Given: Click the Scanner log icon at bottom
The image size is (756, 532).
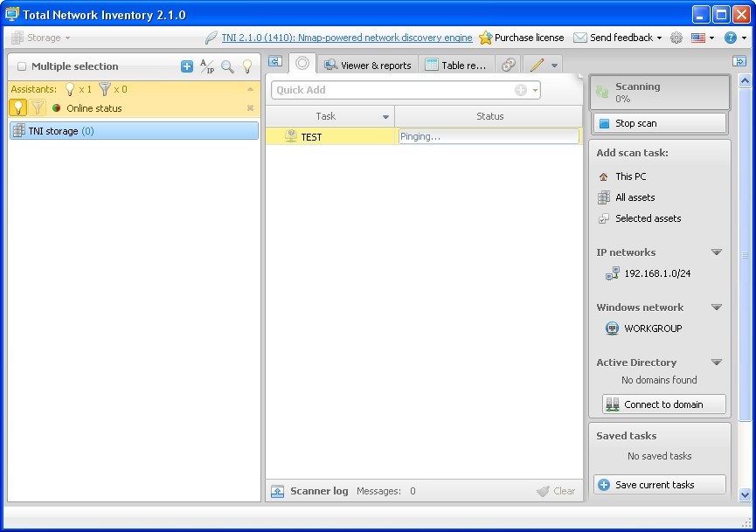Looking at the screenshot, I should pyautogui.click(x=277, y=491).
